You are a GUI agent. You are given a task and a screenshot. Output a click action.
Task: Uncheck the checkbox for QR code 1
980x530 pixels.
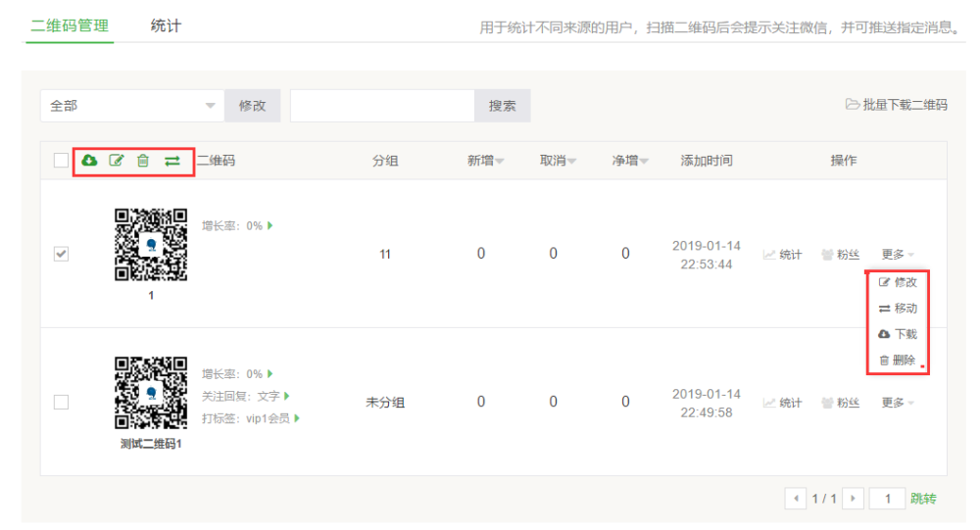61,254
